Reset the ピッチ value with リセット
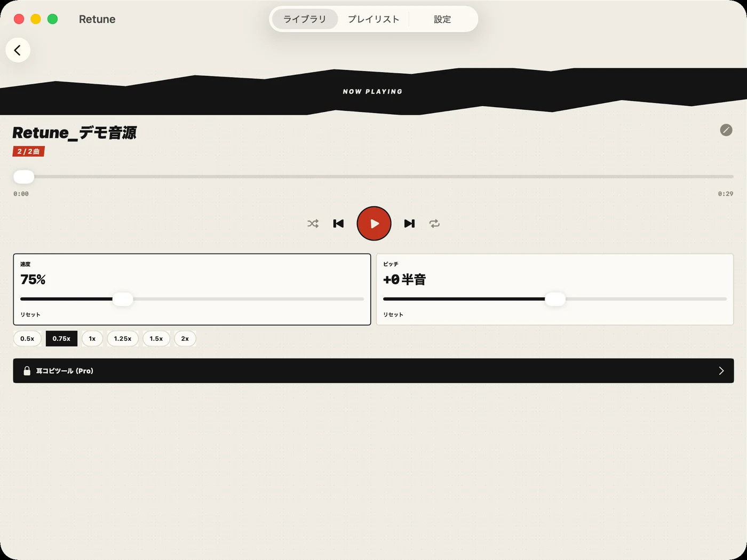Image resolution: width=747 pixels, height=560 pixels. point(393,315)
